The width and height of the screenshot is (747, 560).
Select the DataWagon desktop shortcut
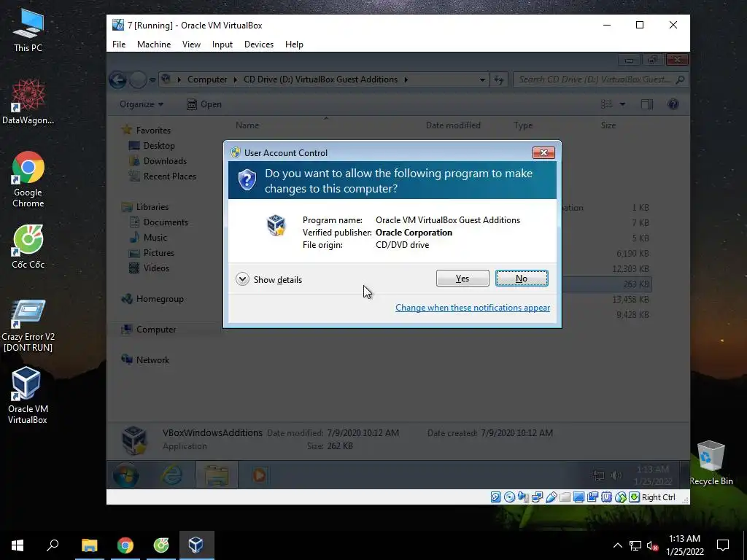click(28, 101)
